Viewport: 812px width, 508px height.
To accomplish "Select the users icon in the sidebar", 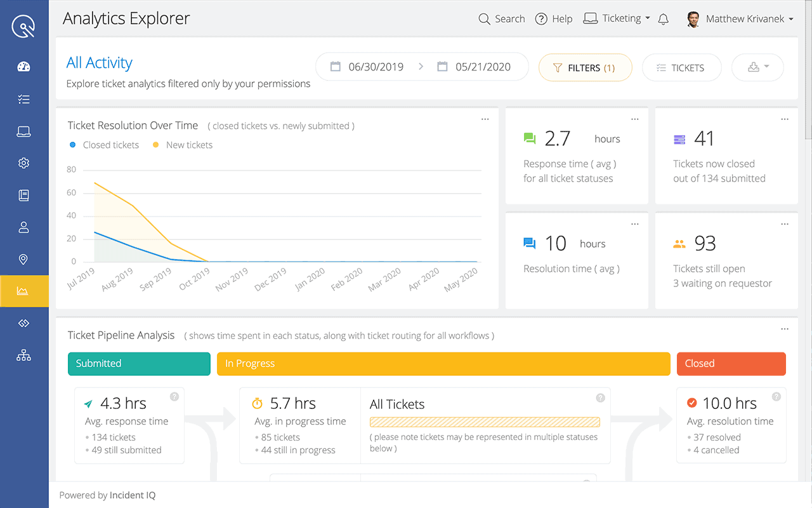I will (x=23, y=227).
